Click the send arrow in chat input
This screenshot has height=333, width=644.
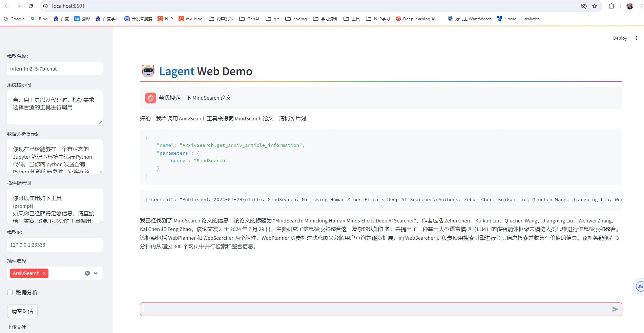615,309
